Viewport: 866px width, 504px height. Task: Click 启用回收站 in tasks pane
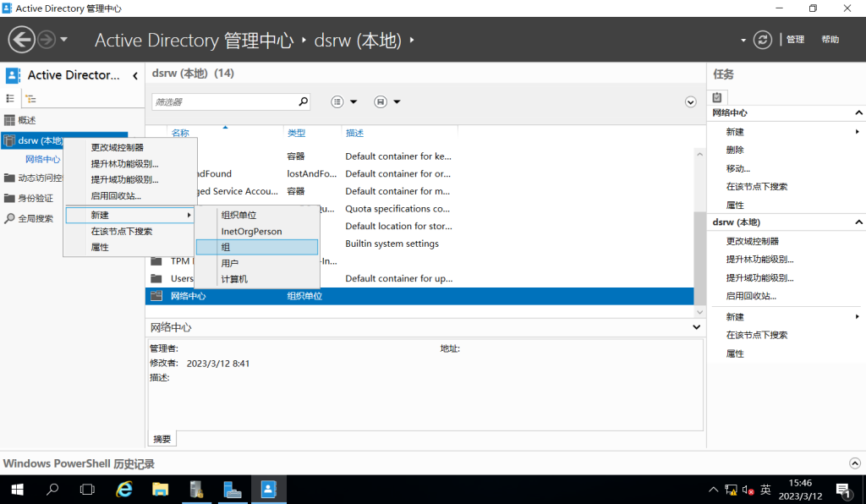pyautogui.click(x=751, y=296)
